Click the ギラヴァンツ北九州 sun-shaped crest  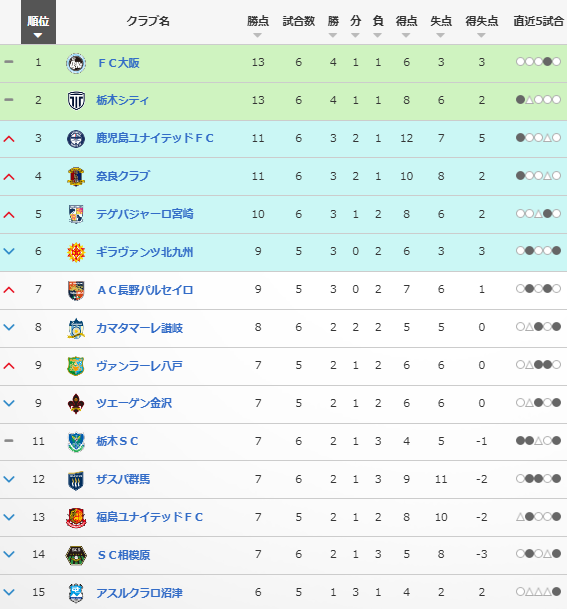click(x=76, y=252)
